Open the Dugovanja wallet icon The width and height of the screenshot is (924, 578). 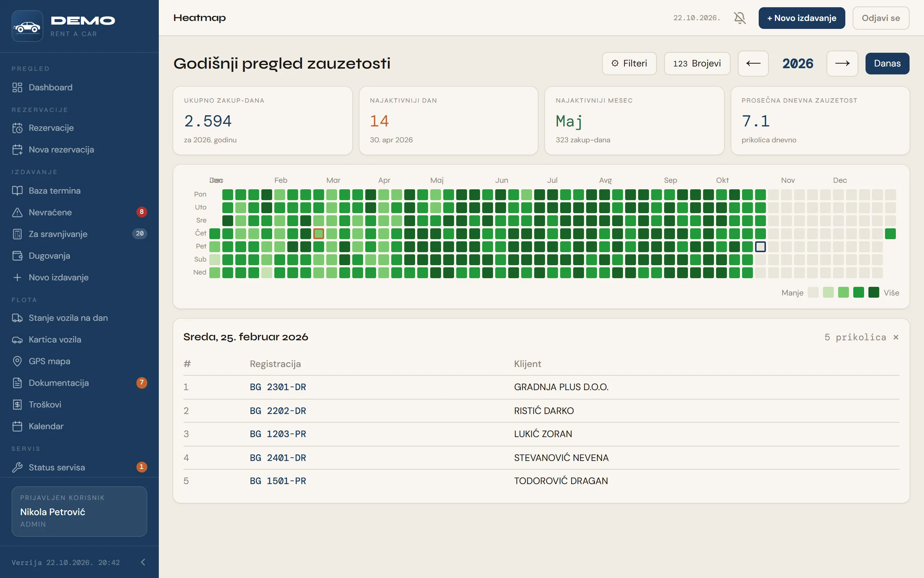point(17,256)
